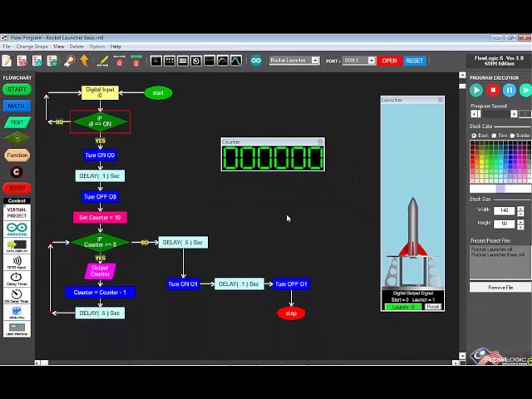Select the START flowchart block in the palette

17,89
